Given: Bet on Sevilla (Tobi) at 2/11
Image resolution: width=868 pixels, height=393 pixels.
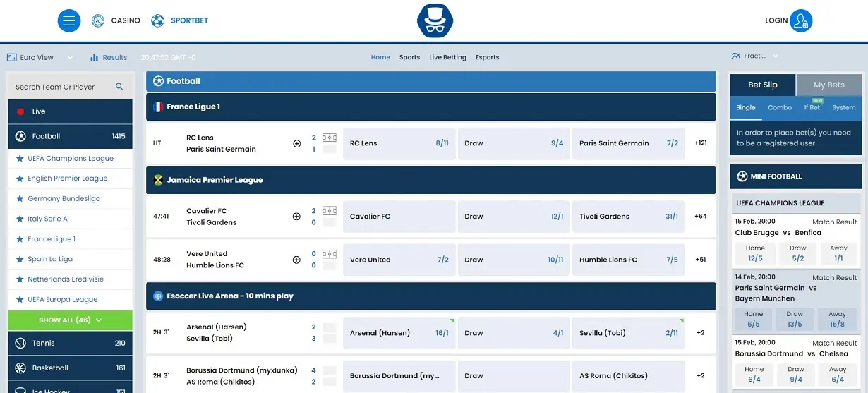Looking at the screenshot, I should click(629, 333).
